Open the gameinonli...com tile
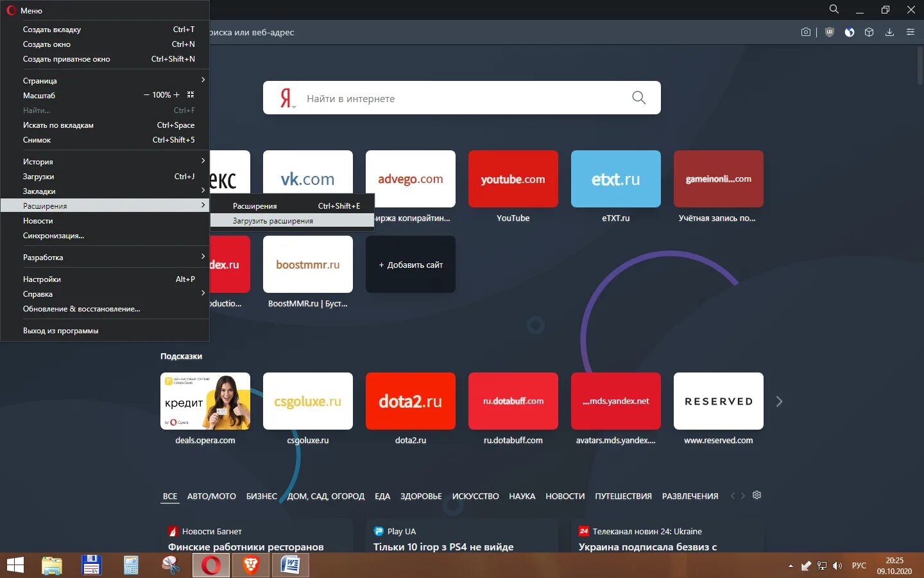This screenshot has width=924, height=578. pyautogui.click(x=719, y=179)
